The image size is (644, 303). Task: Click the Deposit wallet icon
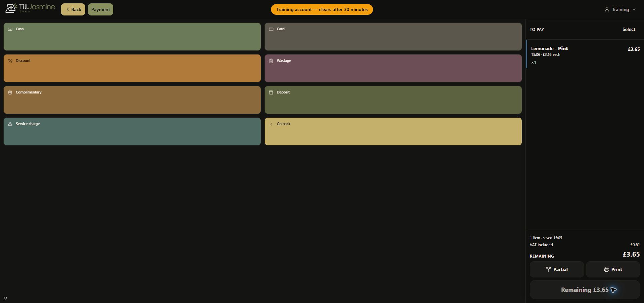click(271, 92)
